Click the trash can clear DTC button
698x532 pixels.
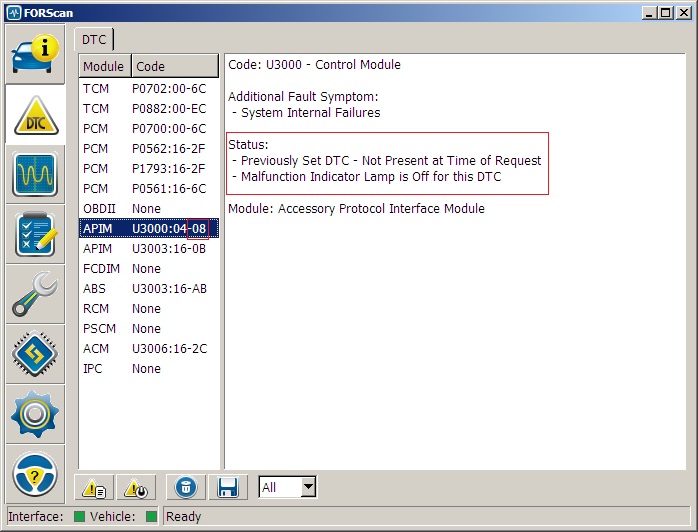186,488
